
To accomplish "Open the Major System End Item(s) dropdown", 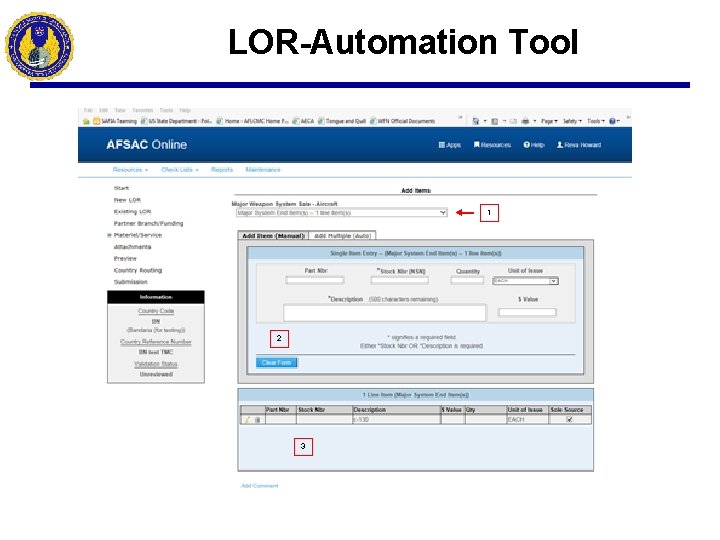I will coord(341,213).
